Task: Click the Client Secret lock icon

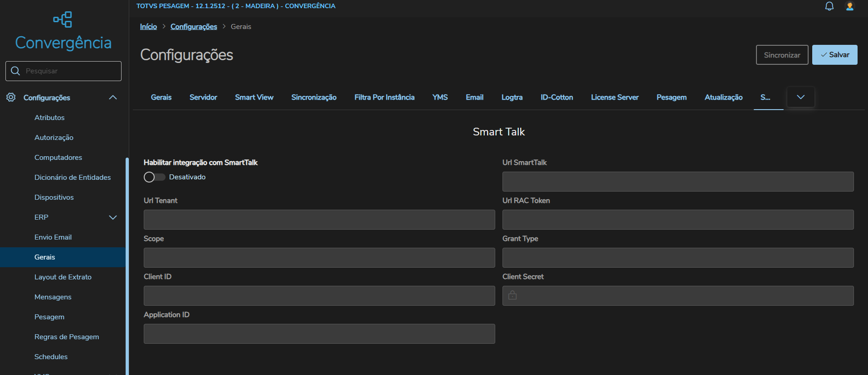Action: coord(512,295)
